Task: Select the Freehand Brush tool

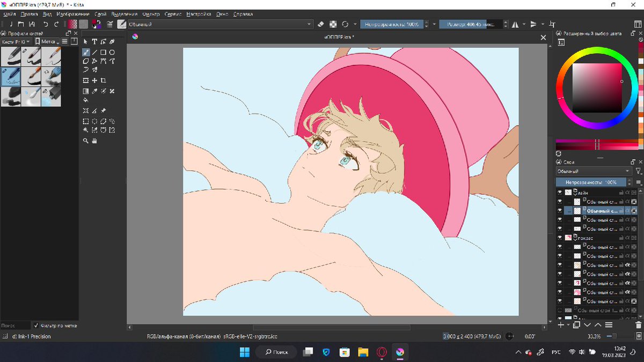Action: pos(85,53)
